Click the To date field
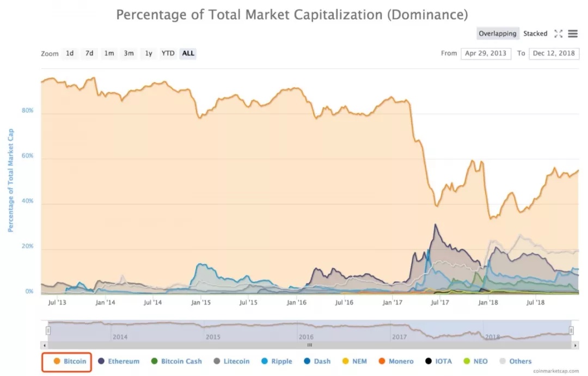Image resolution: width=588 pixels, height=376 pixels. [554, 53]
